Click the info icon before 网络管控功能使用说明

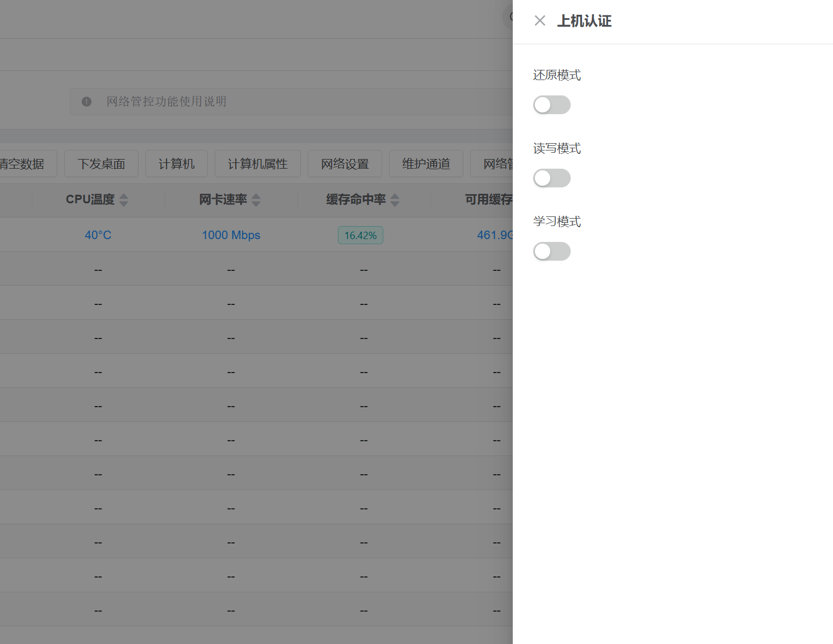pyautogui.click(x=86, y=101)
